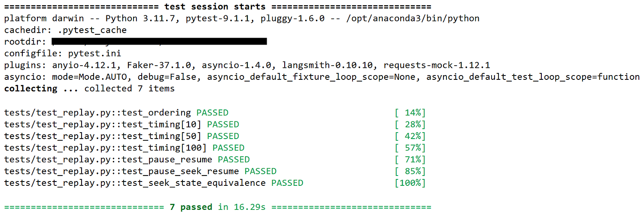Click the "test session starts" header

(215, 7)
